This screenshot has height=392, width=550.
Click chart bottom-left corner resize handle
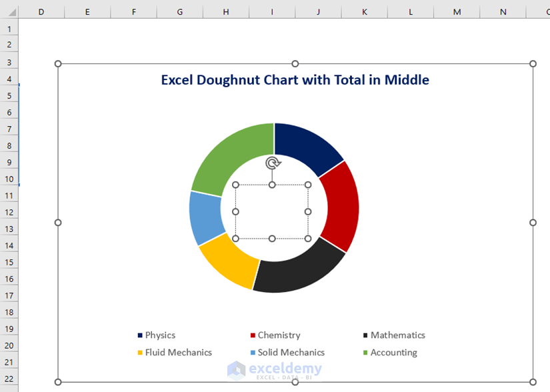click(x=58, y=382)
